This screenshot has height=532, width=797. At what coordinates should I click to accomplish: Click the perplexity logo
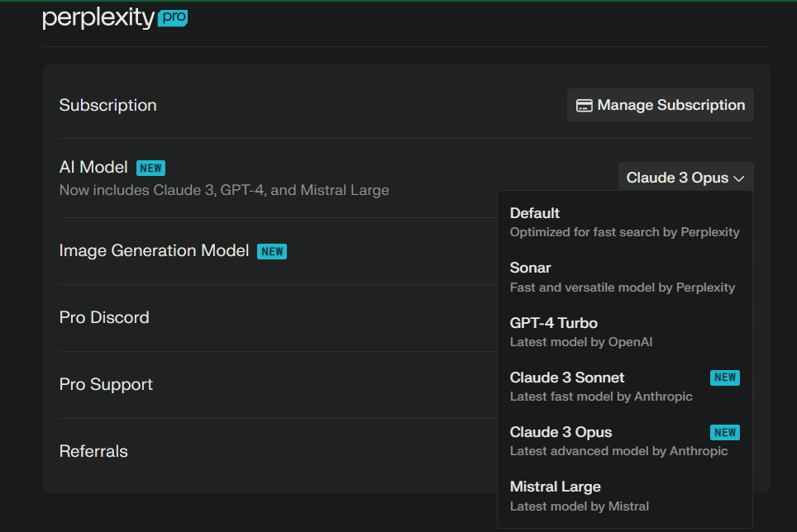(98, 17)
